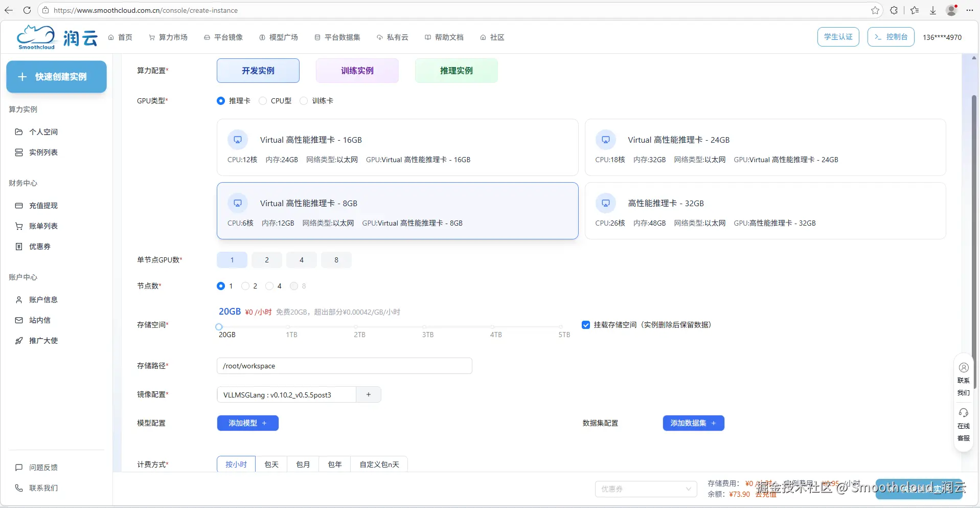
Task: Open the browser downloads icon
Action: tap(933, 10)
